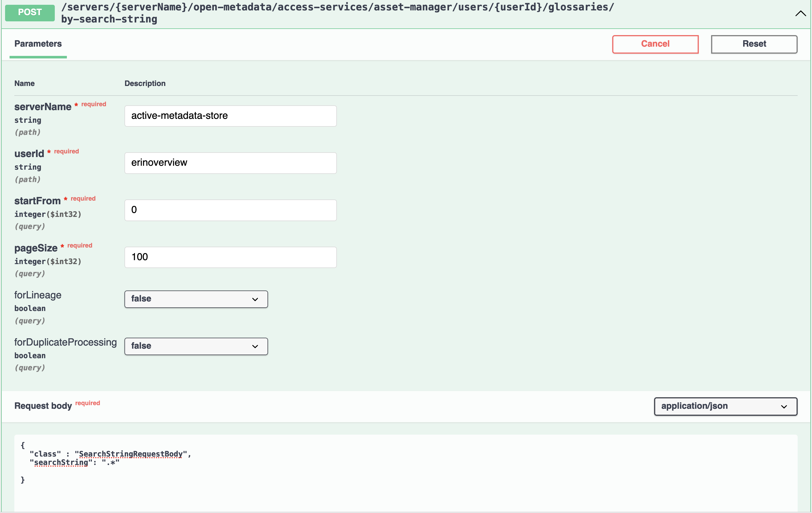Click the application/json dropdown arrow
This screenshot has width=812, height=513.
(x=784, y=407)
